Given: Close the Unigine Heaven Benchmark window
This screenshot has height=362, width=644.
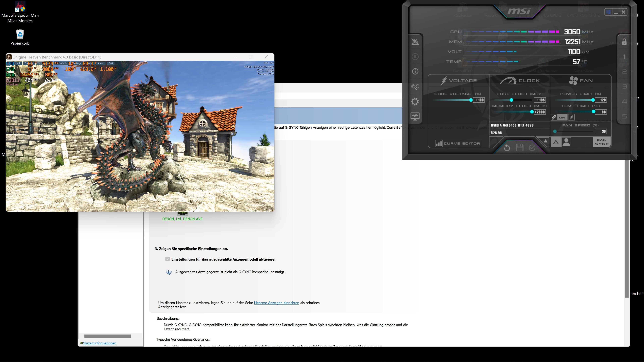Looking at the screenshot, I should click(x=266, y=57).
